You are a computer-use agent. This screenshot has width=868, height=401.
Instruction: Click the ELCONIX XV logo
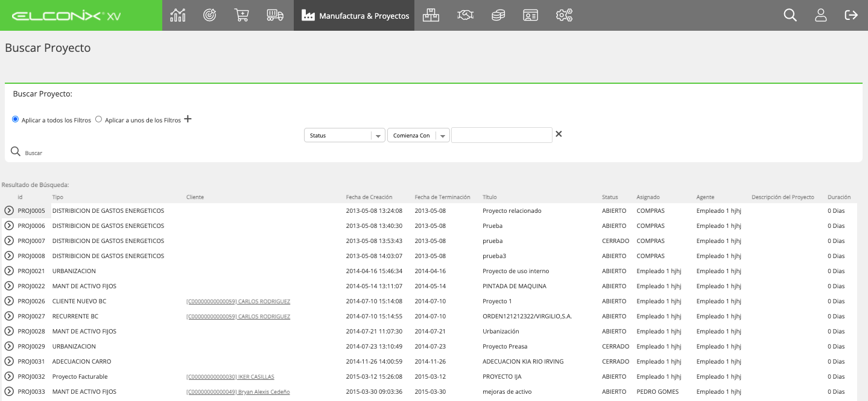[66, 16]
